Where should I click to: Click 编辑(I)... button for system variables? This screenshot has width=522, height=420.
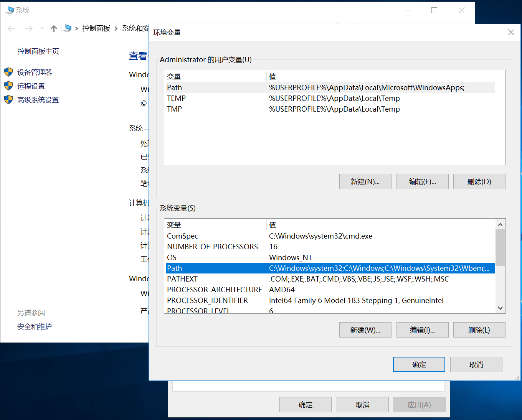point(423,330)
